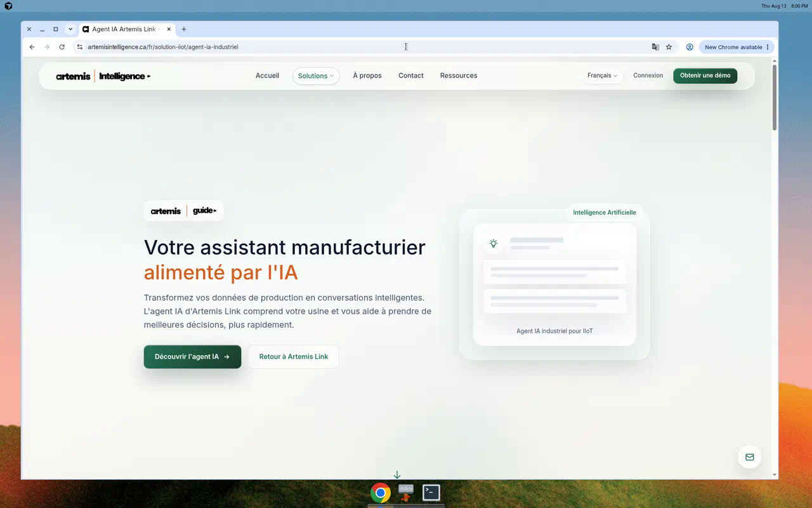This screenshot has height=508, width=812.
Task: Select the Agent IA Artemis Link browser tab
Action: [x=127, y=29]
